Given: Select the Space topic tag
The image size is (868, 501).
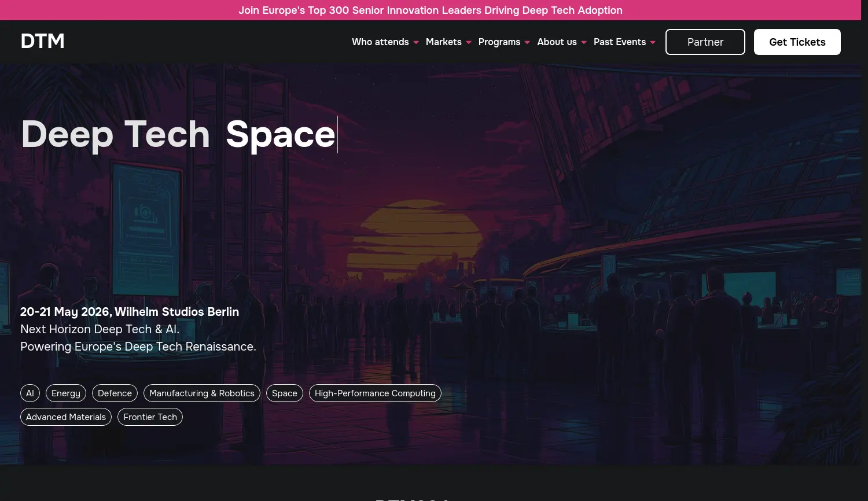Looking at the screenshot, I should (284, 393).
